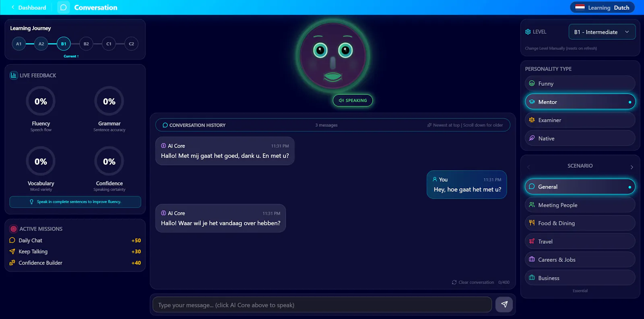This screenshot has height=319, width=644.
Task: Open the Keep Talking mission
Action: [x=75, y=251]
